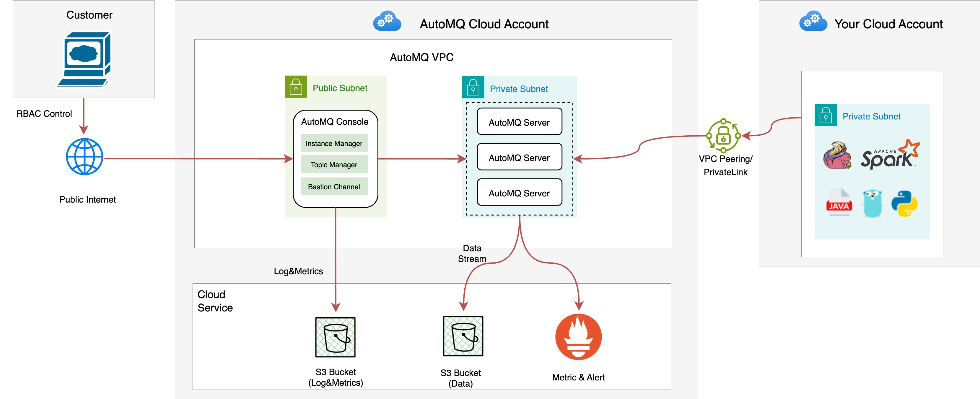This screenshot has height=399, width=980.
Task: Click the Instance Manager box
Action: pos(334,143)
